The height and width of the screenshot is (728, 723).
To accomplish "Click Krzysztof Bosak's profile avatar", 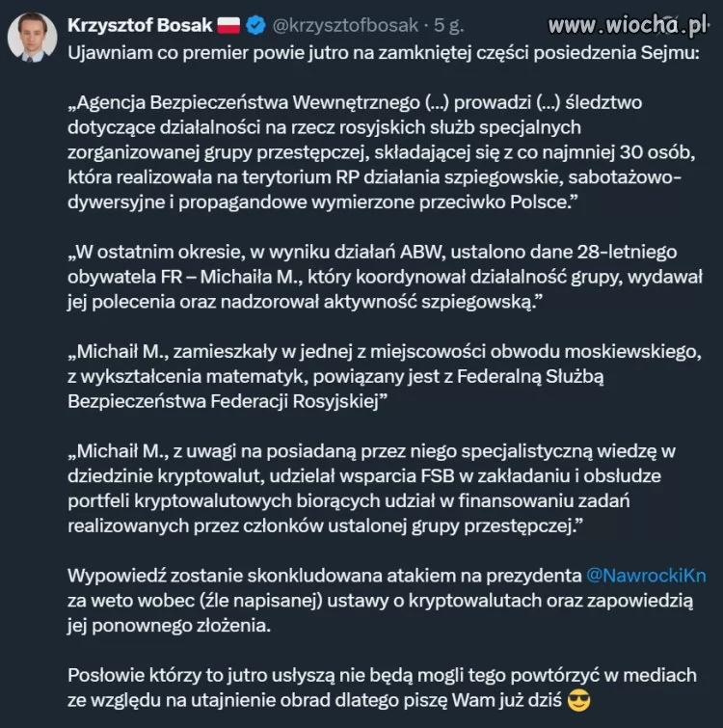I will (32, 36).
